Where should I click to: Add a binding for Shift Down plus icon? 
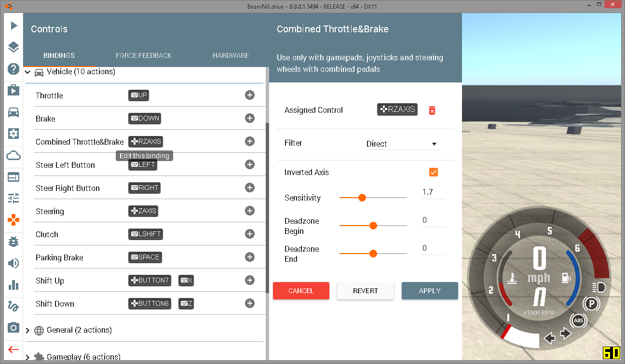pos(250,303)
